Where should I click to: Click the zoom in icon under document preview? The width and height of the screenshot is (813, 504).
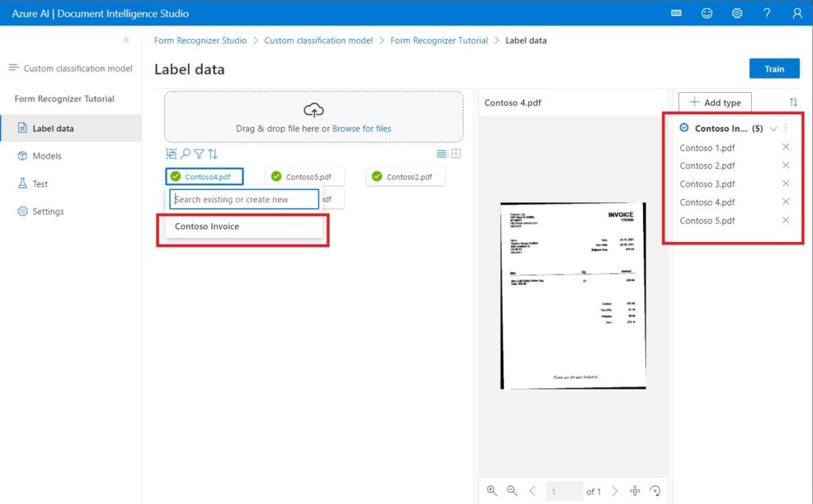(492, 491)
